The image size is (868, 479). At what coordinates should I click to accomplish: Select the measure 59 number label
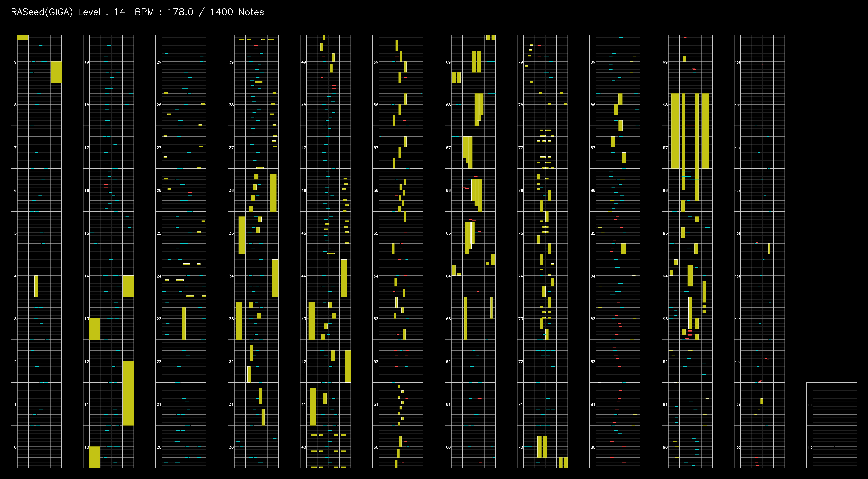click(376, 62)
